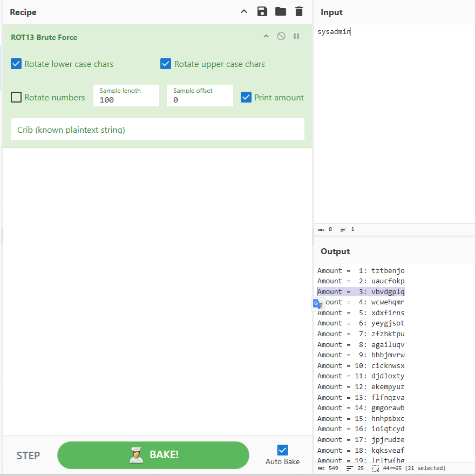
Task: Click the output line count icon
Action: 350,468
